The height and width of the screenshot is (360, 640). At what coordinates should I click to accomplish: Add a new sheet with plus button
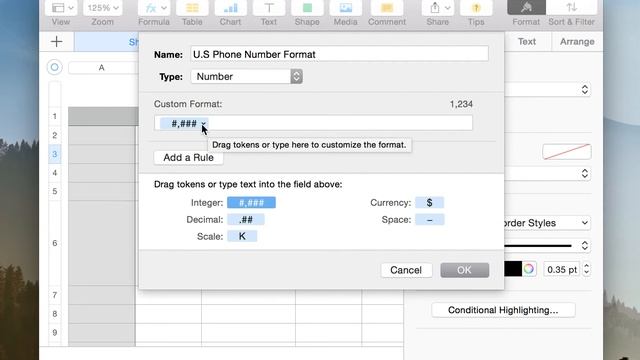coord(57,42)
